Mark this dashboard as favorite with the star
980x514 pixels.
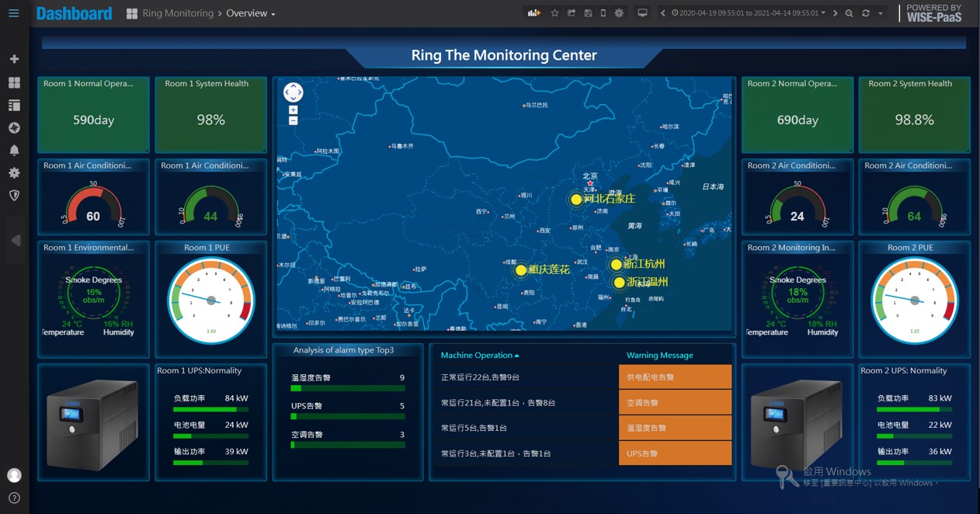point(554,13)
